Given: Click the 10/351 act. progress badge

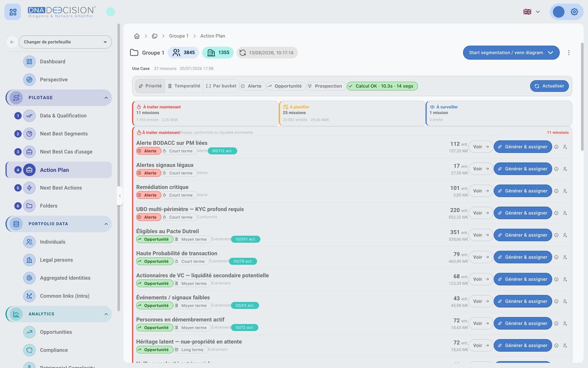Looking at the screenshot, I should click(245, 239).
